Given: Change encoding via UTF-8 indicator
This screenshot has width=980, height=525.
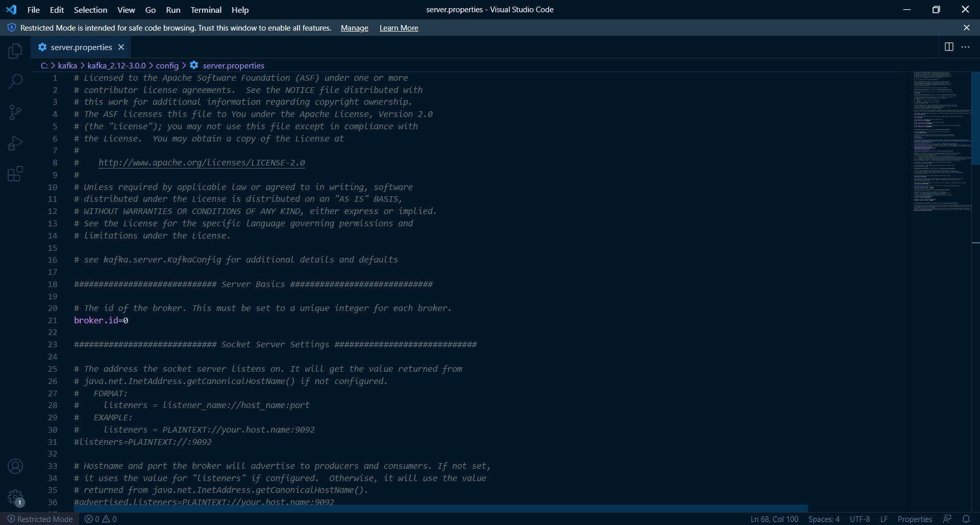Looking at the screenshot, I should tap(860, 519).
